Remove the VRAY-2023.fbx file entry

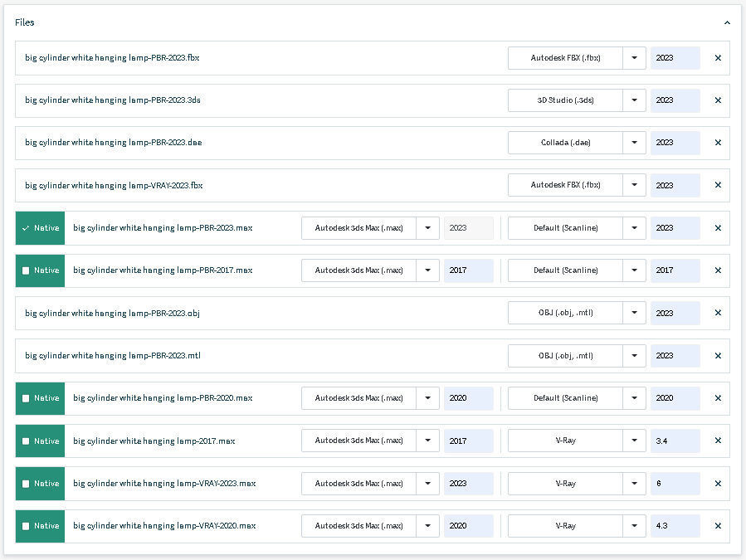718,186
